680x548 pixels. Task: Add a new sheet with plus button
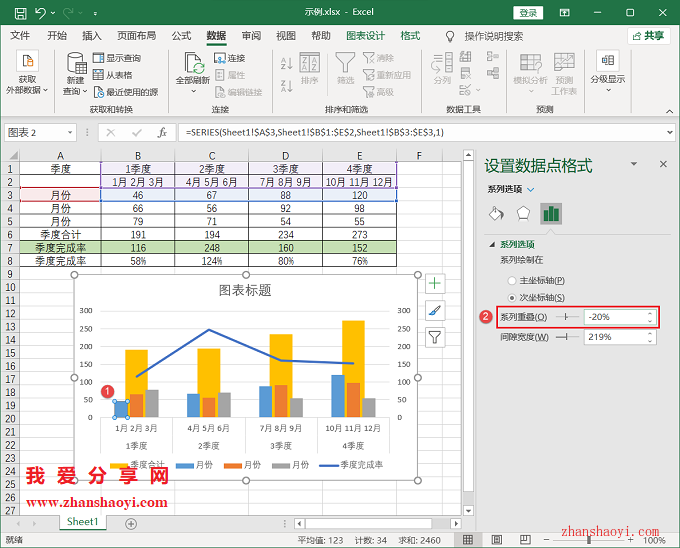[x=131, y=524]
